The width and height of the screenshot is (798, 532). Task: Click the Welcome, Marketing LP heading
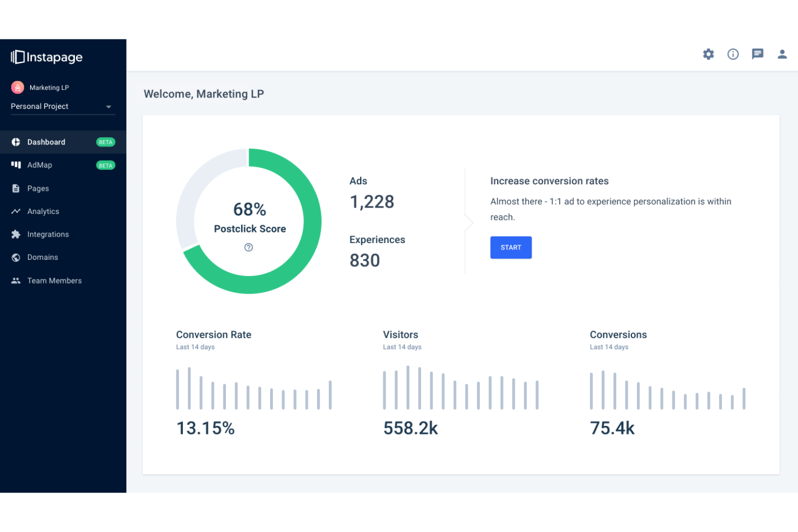204,94
